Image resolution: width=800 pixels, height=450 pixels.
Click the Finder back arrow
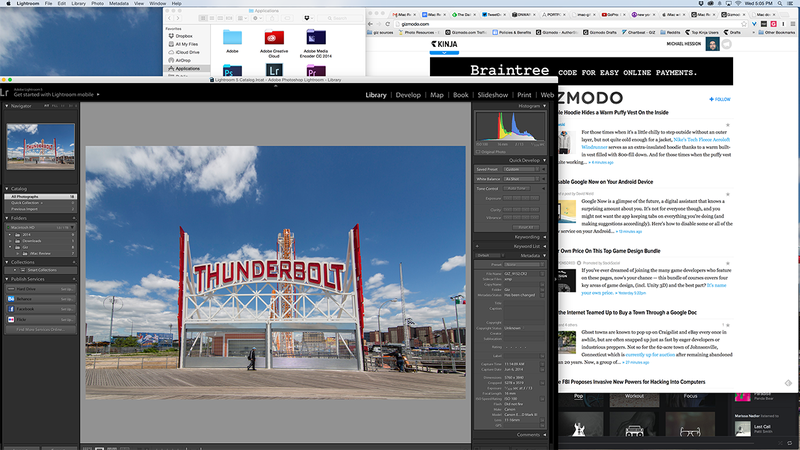click(170, 18)
